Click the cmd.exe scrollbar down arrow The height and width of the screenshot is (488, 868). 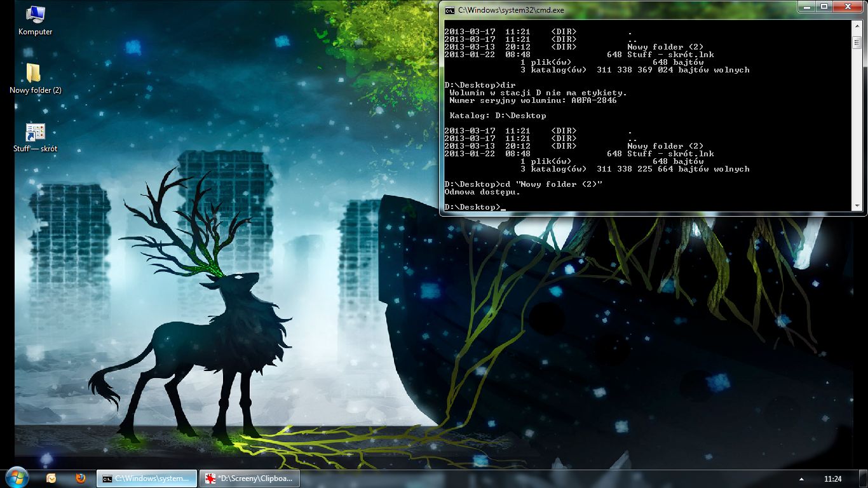pos(857,206)
